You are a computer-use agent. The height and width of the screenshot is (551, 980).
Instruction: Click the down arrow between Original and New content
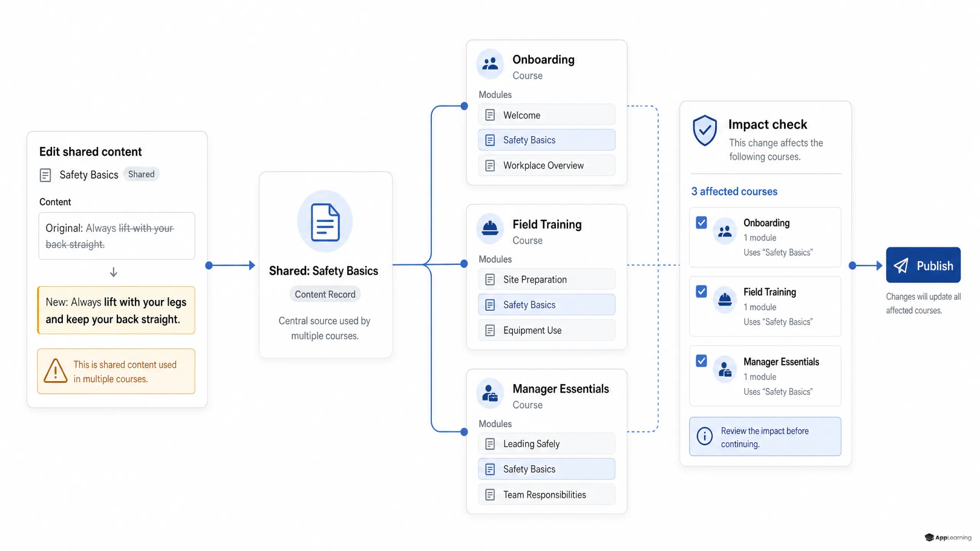click(114, 272)
